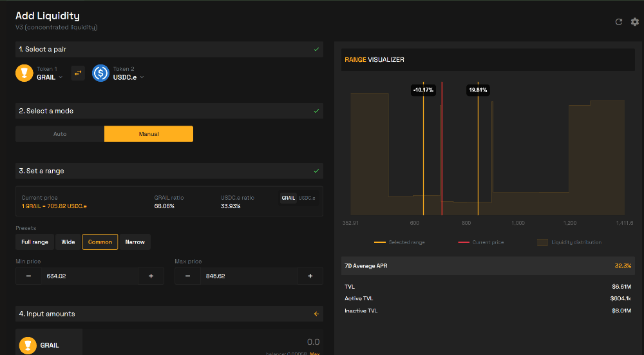
Task: Click green checkmark on Select a mode
Action: point(316,111)
